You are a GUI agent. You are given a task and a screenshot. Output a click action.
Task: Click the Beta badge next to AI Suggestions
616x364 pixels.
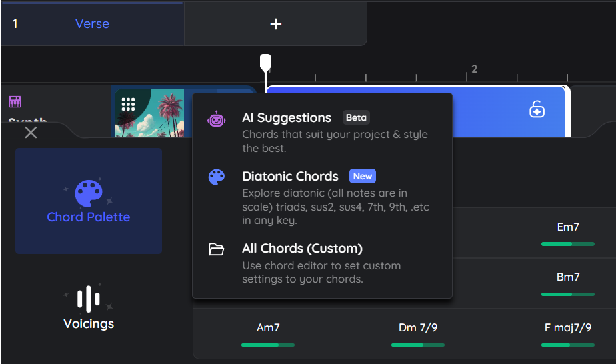click(356, 117)
